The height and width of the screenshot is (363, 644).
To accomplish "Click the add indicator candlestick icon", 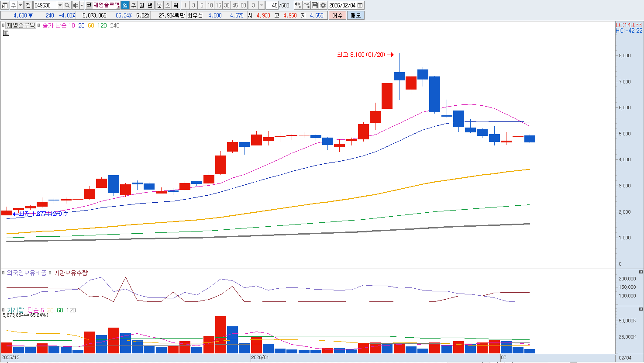I will (298, 5).
